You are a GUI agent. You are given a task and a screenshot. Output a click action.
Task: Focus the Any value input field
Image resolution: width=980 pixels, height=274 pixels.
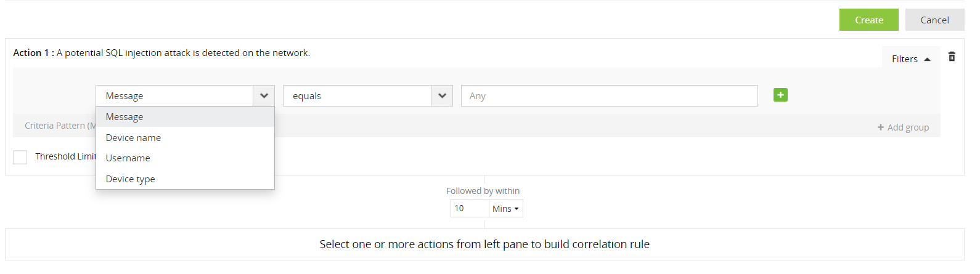pyautogui.click(x=609, y=96)
